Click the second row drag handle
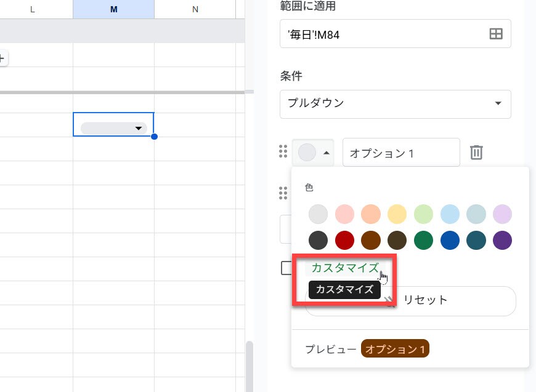The height and width of the screenshot is (392, 536). pyautogui.click(x=283, y=193)
